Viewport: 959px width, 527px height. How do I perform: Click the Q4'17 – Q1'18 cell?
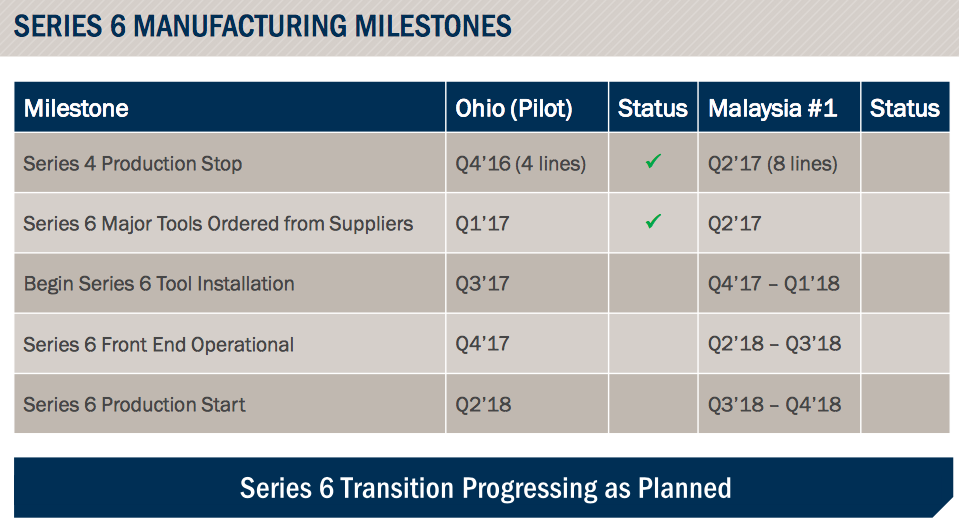tap(774, 283)
